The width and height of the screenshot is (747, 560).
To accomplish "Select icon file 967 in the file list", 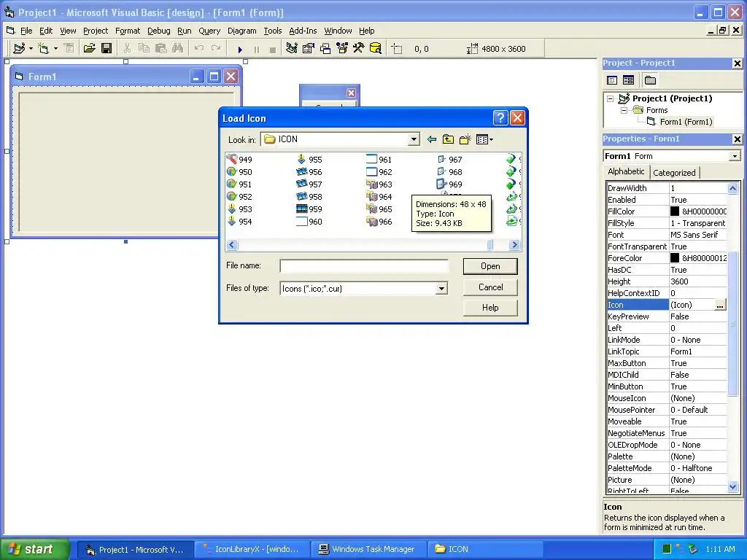I will (x=449, y=160).
